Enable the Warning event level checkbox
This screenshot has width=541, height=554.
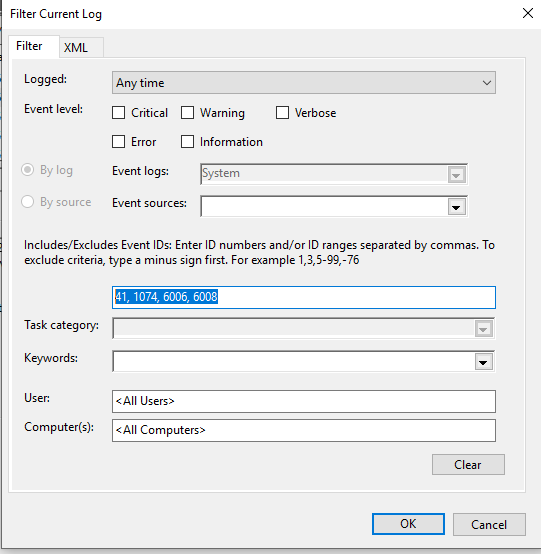pos(187,113)
